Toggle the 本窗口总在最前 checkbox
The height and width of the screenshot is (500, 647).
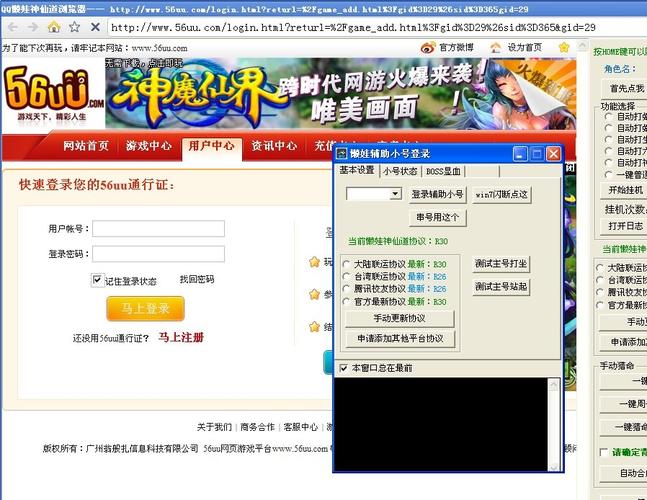coord(343,368)
